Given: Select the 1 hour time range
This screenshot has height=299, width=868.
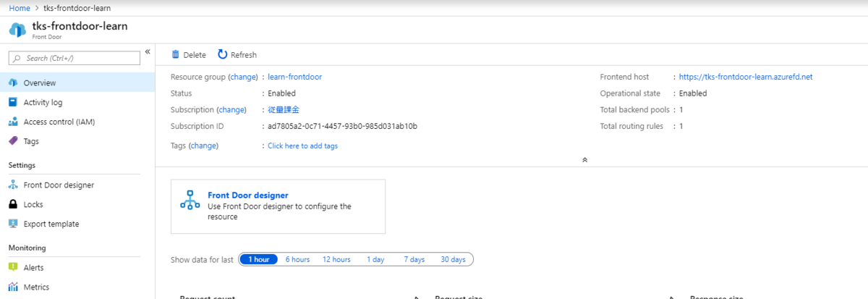Looking at the screenshot, I should coord(258,260).
